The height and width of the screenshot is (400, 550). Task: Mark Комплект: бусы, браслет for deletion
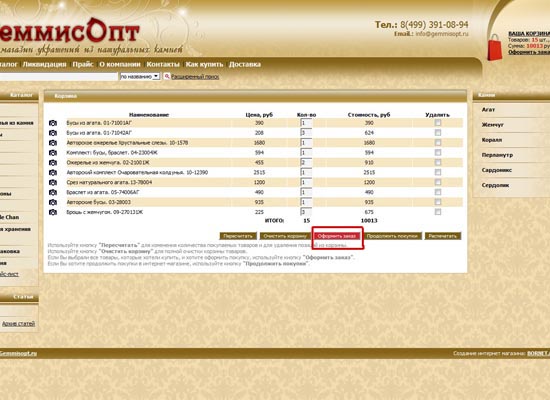(437, 153)
